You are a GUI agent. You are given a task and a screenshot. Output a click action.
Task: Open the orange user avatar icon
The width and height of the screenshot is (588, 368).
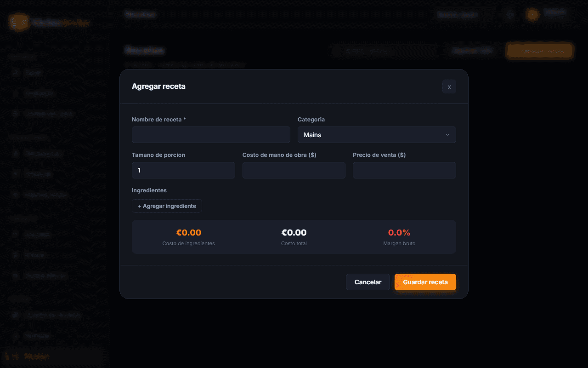pos(532,15)
